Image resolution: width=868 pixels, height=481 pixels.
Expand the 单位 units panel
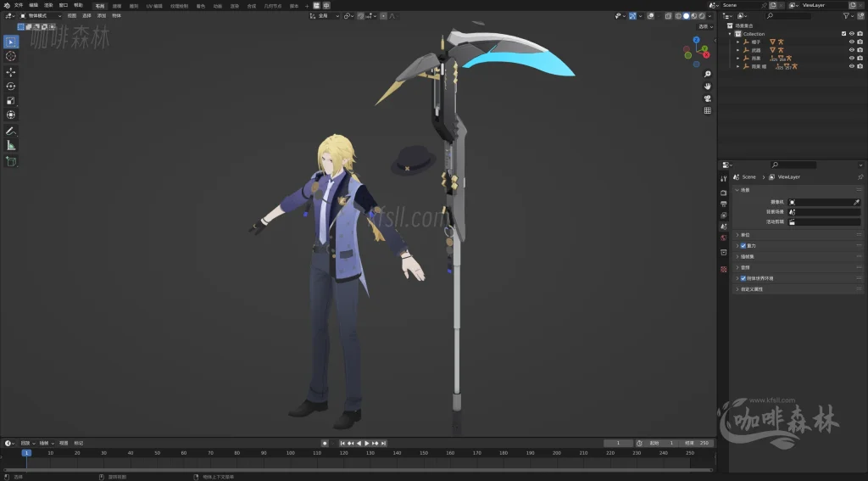(745, 235)
